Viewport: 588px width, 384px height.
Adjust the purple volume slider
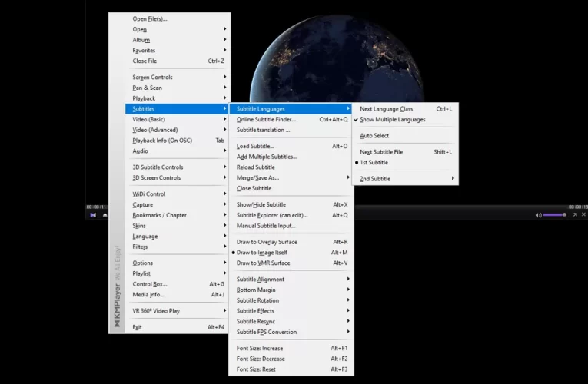click(x=554, y=215)
